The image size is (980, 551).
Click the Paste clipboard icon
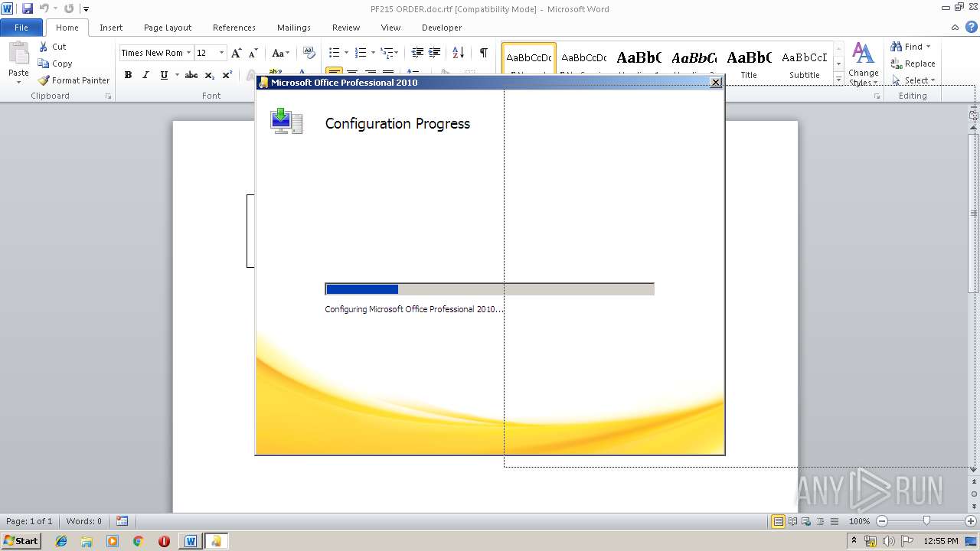(x=18, y=54)
